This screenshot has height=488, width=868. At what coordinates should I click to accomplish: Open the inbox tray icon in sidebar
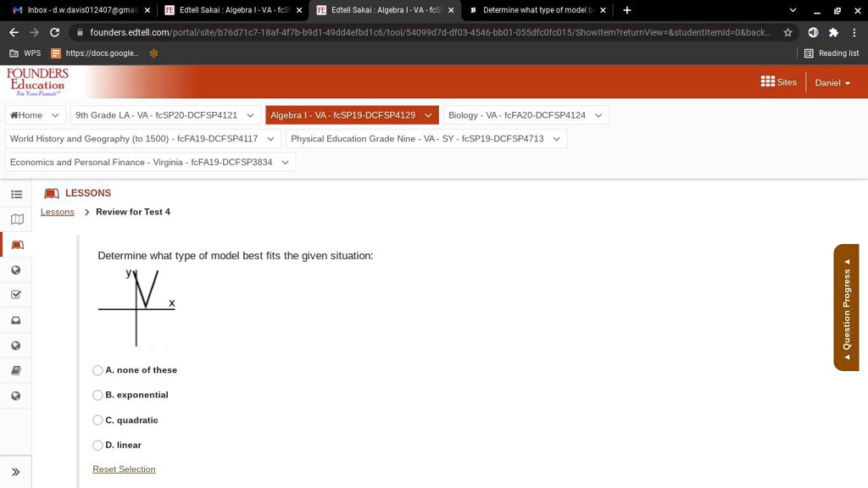coord(16,320)
